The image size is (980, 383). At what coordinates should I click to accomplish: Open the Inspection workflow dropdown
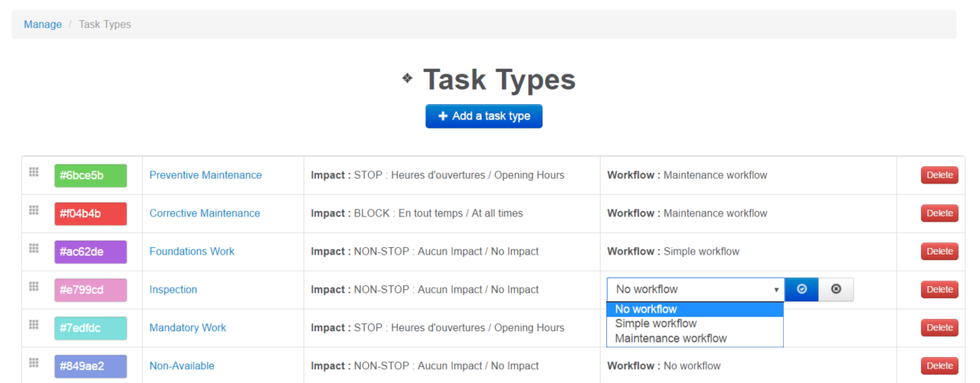click(695, 289)
